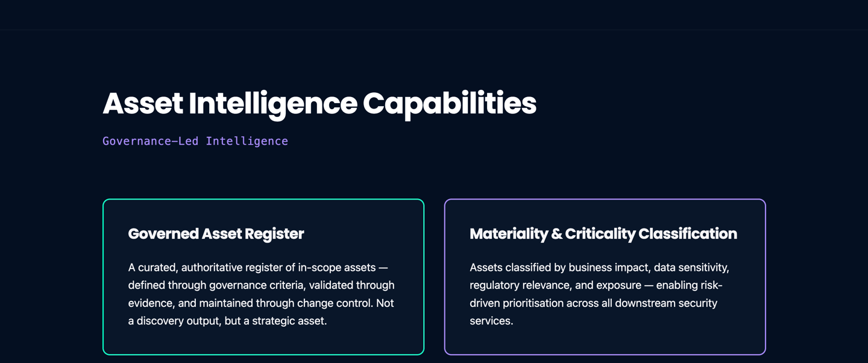The image size is (868, 363).
Task: Open the Governed Asset Register card title
Action: point(216,234)
